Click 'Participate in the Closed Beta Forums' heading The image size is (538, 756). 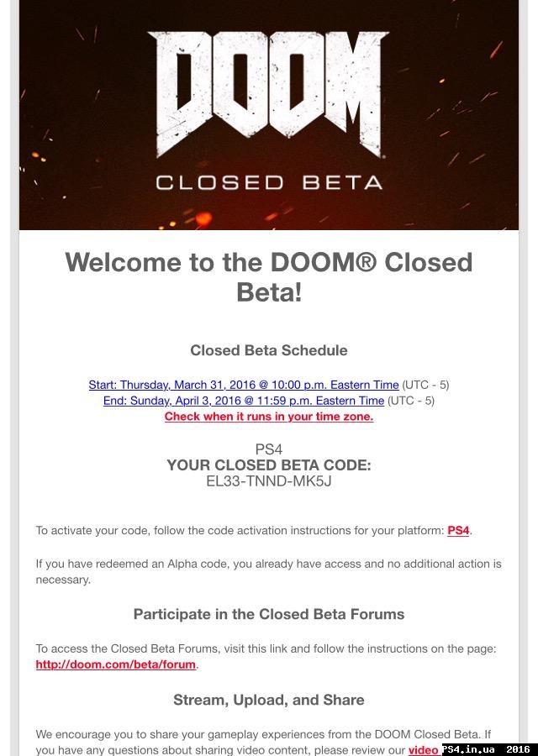[269, 614]
